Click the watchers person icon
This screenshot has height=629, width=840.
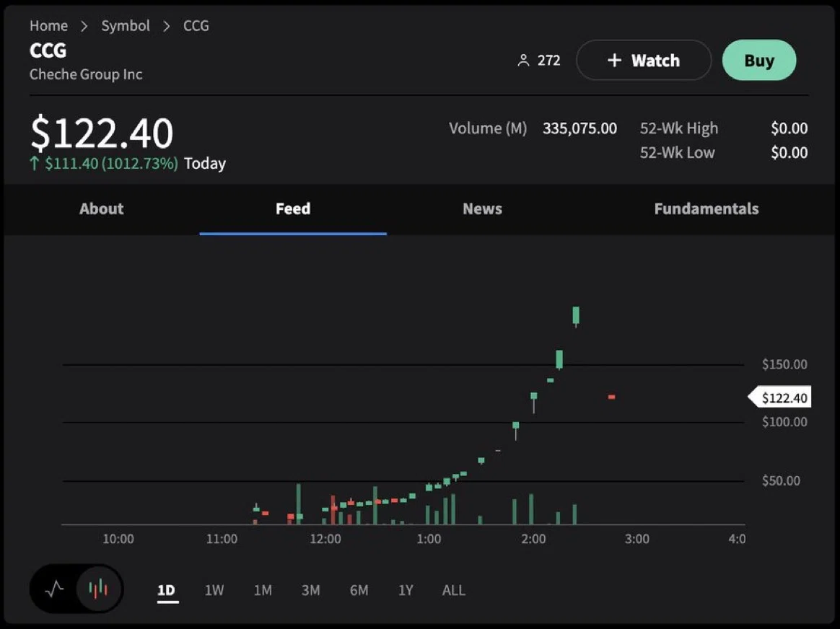click(x=523, y=61)
